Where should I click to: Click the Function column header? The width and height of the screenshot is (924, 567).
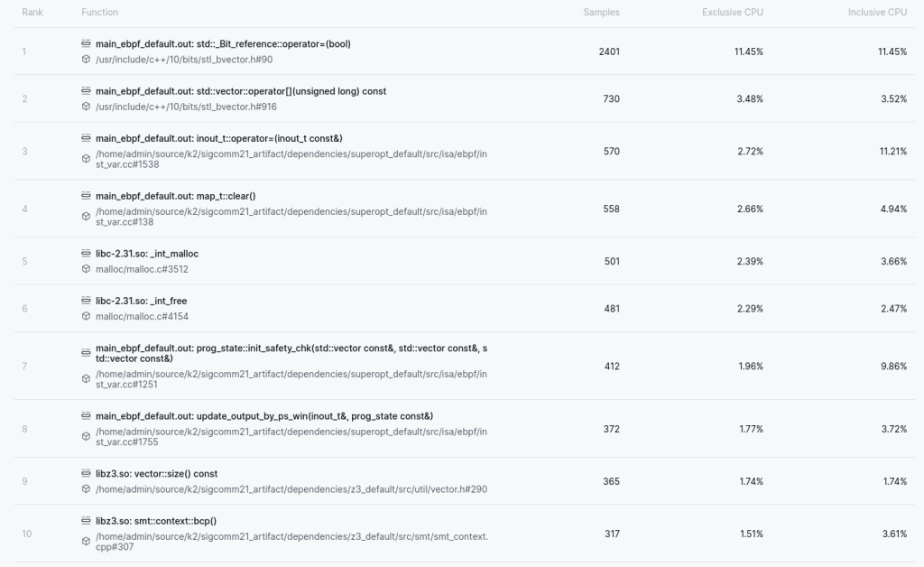point(99,13)
